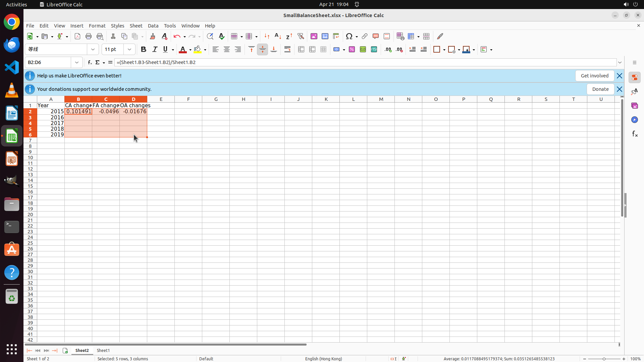The image size is (644, 362).
Task: Click the Donate button
Action: [x=600, y=89]
